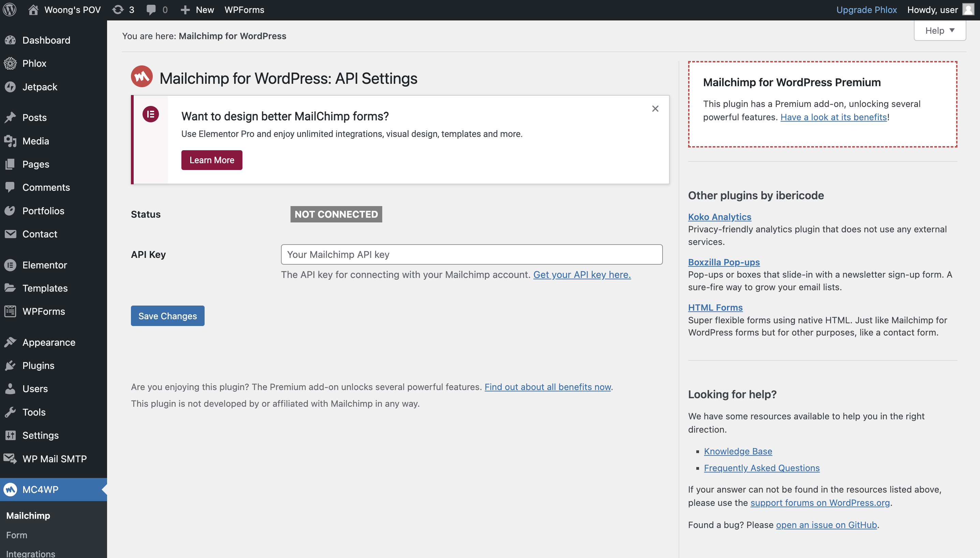Click the Elementor sidebar icon
980x558 pixels.
10,265
